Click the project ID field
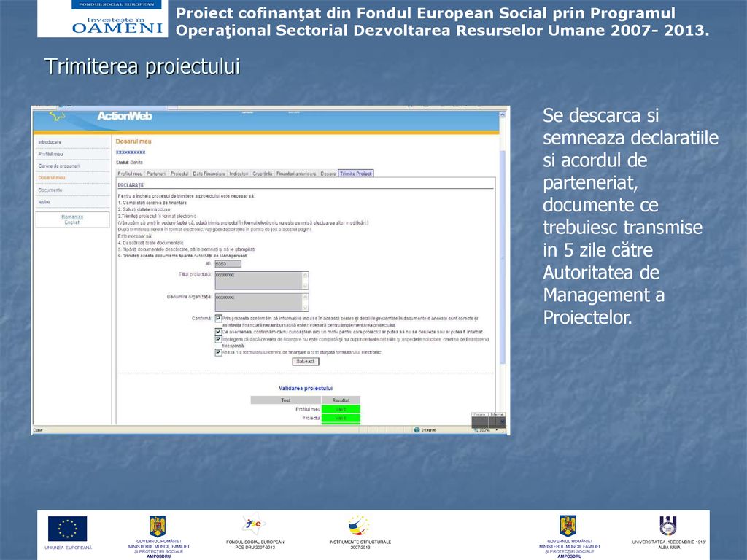The width and height of the screenshot is (747, 560). click(228, 264)
